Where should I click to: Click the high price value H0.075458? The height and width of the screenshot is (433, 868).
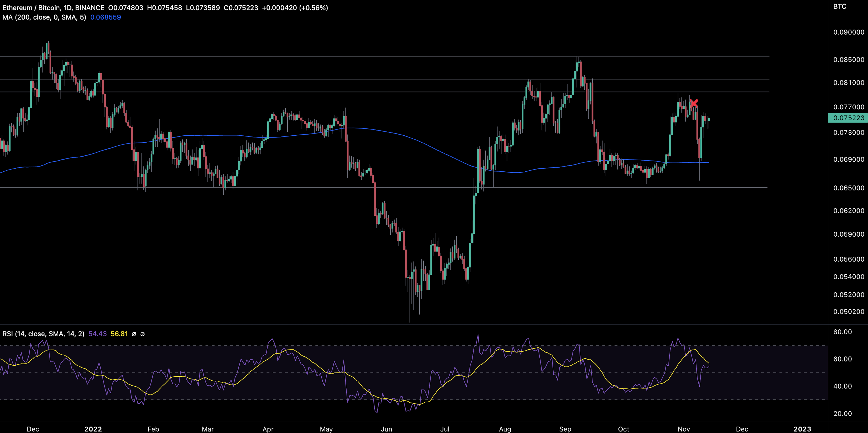coord(165,8)
